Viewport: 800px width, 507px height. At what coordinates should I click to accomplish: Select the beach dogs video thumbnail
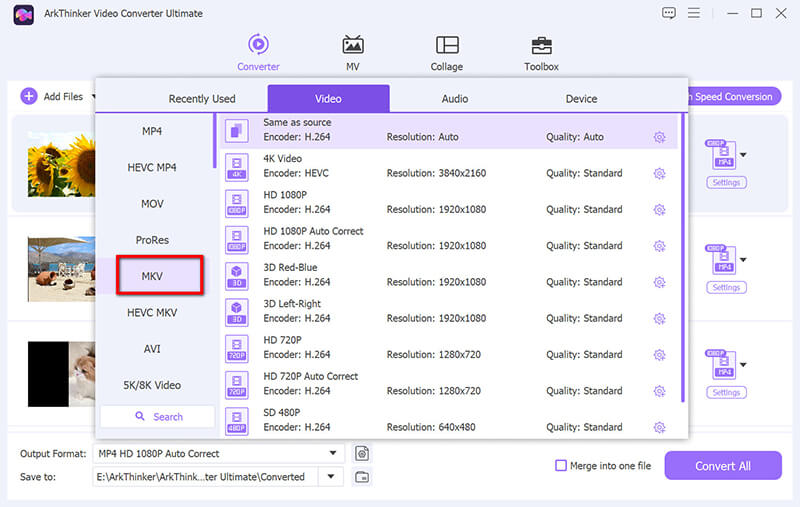coord(61,269)
